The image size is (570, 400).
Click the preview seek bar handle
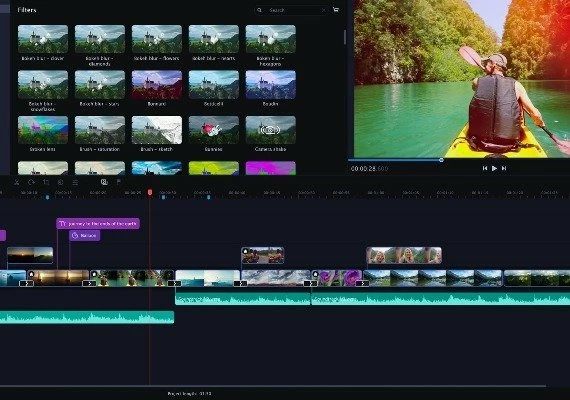[441, 160]
